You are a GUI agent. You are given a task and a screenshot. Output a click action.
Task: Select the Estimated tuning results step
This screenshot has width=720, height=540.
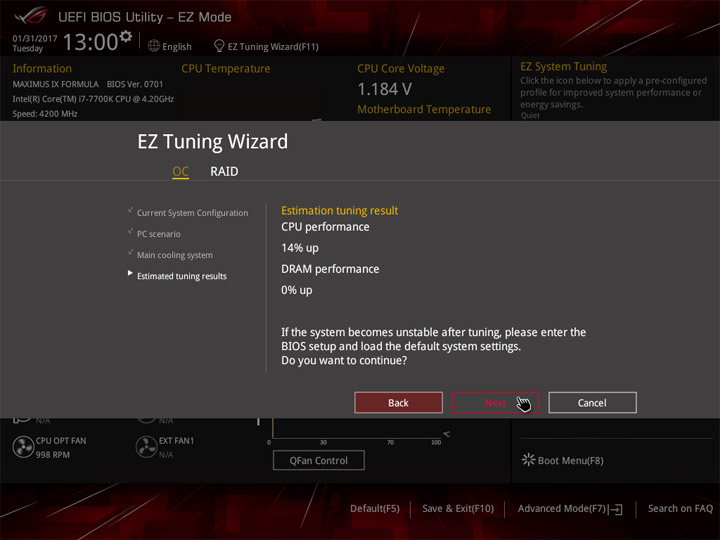[x=181, y=276]
